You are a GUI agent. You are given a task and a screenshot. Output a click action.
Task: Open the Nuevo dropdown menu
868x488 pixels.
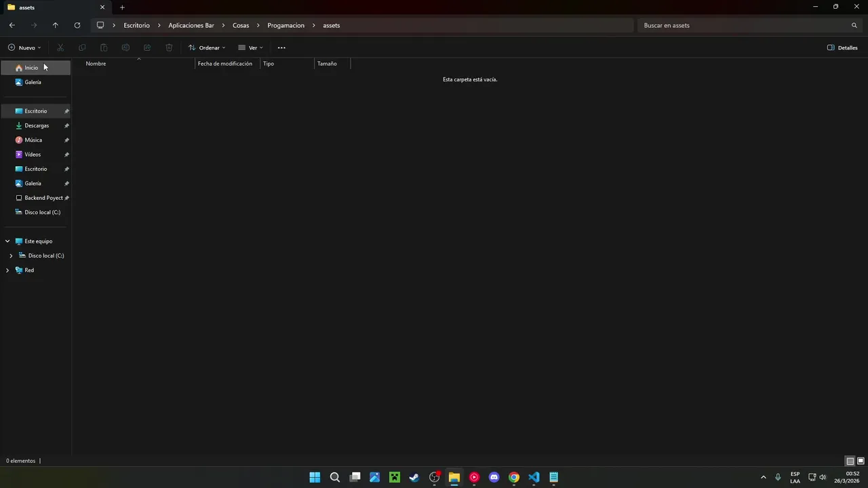24,47
